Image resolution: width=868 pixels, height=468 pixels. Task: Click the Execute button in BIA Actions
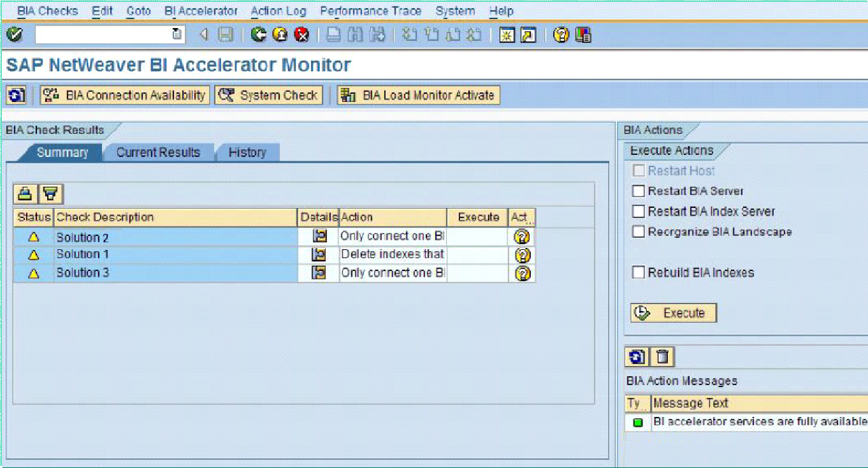tap(674, 313)
